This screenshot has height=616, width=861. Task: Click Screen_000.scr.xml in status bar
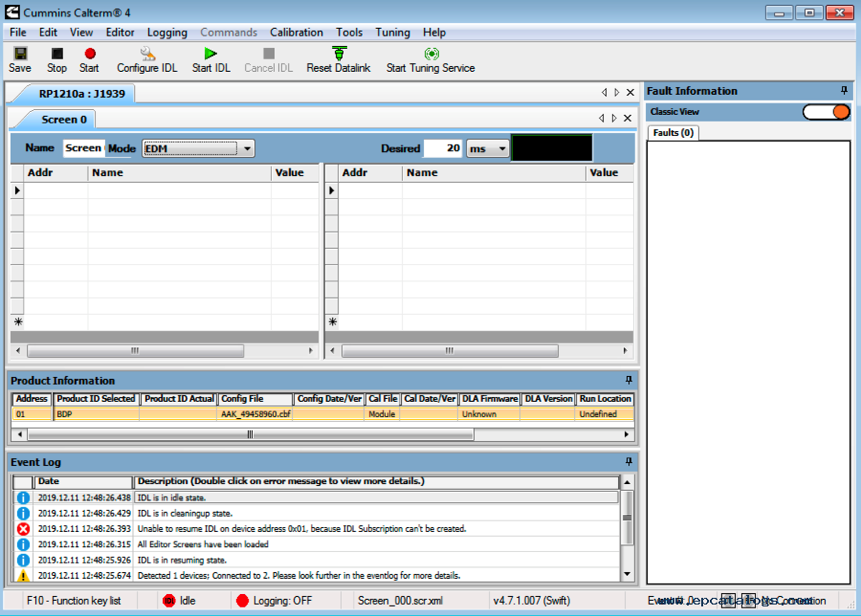[x=400, y=601]
